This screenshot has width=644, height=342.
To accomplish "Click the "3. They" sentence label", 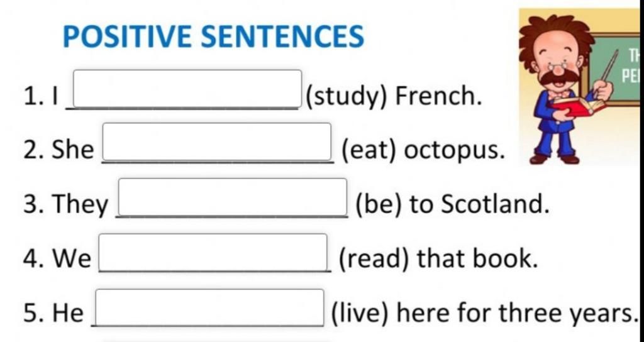I will (65, 204).
